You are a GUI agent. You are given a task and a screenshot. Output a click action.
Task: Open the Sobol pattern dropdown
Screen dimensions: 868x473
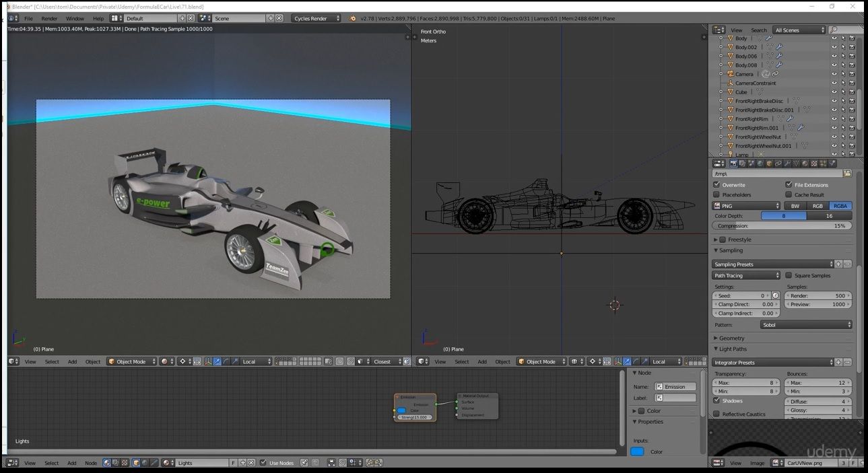tap(806, 325)
